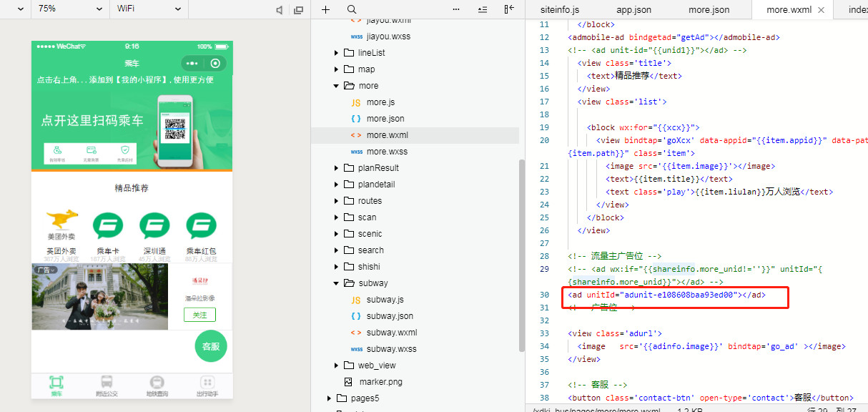Viewport: 868px width, 412px height.
Task: Switch to the siteinfo.js tab
Action: 560,10
